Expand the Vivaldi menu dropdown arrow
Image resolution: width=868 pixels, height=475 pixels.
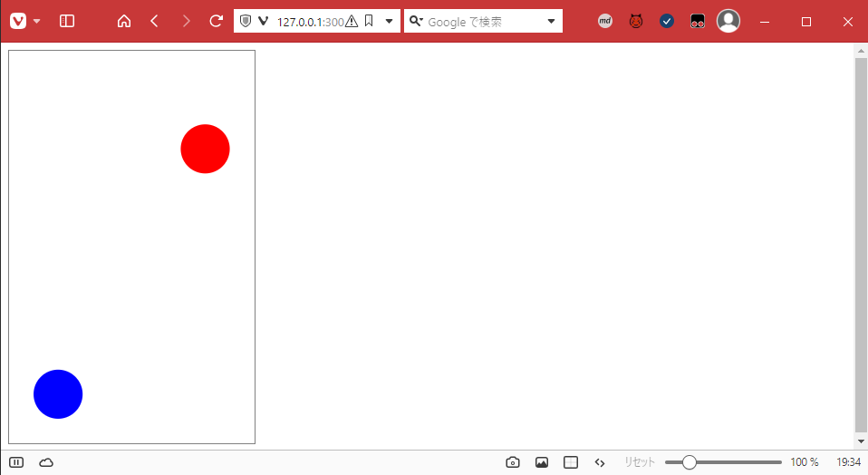tap(36, 22)
